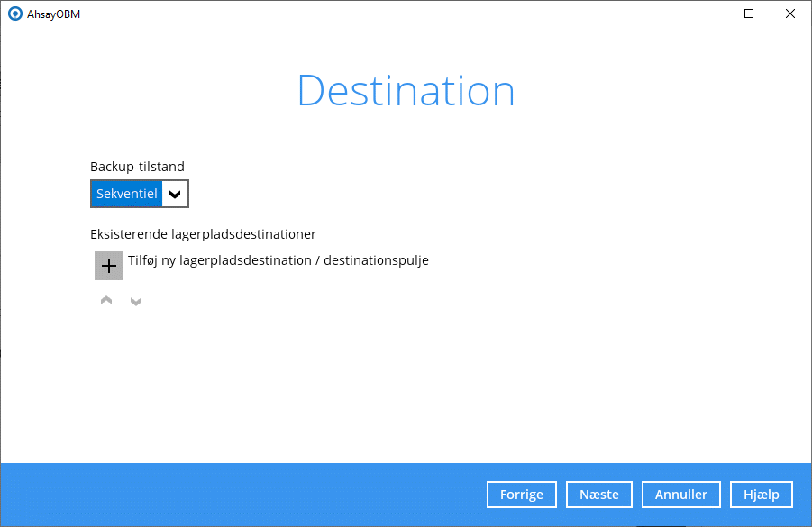Click the 'Eksisterende lagerpladsdestinationer' label

coord(203,234)
